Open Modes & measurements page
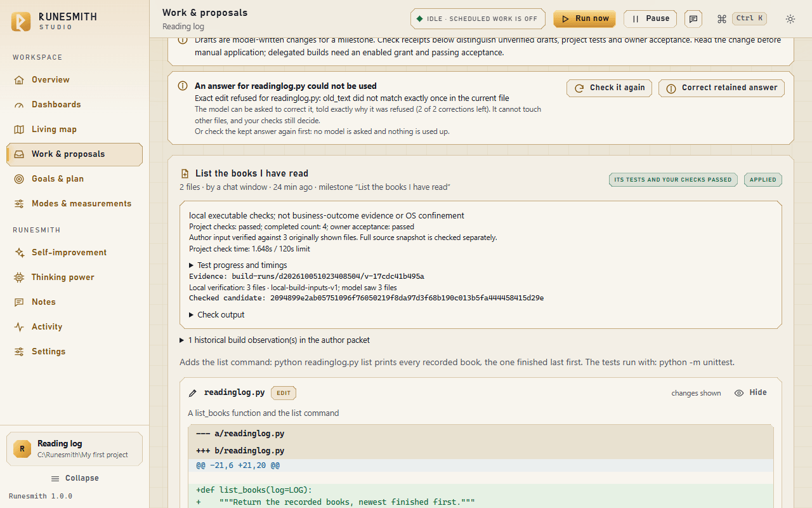Image resolution: width=812 pixels, height=508 pixels. [x=74, y=204]
